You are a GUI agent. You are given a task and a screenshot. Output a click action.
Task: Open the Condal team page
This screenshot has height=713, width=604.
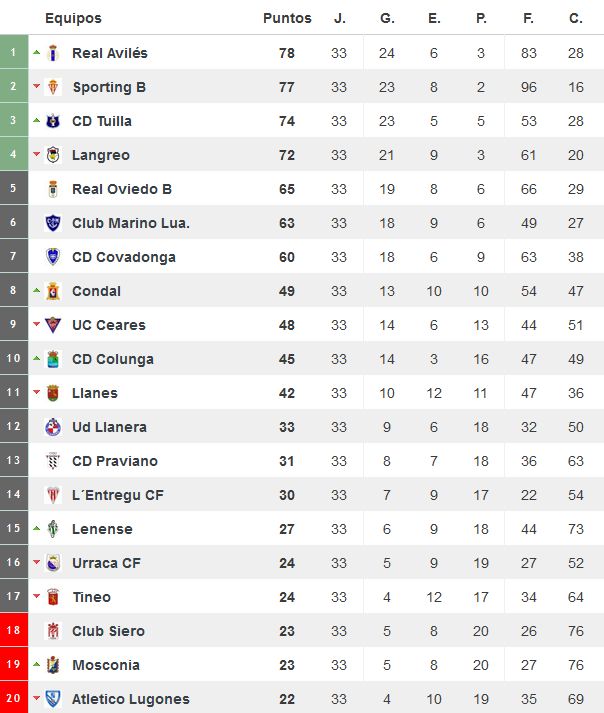pyautogui.click(x=96, y=291)
